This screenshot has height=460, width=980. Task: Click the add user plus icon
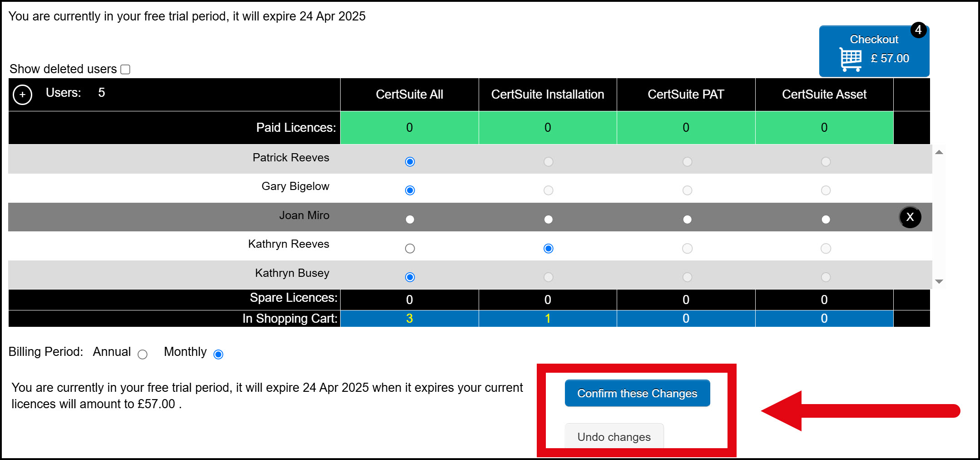tap(22, 95)
